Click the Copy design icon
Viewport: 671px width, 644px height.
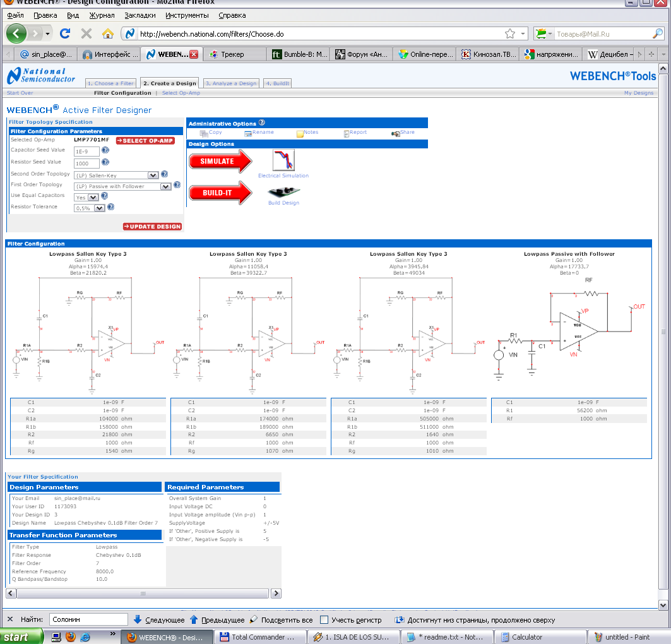coord(204,133)
